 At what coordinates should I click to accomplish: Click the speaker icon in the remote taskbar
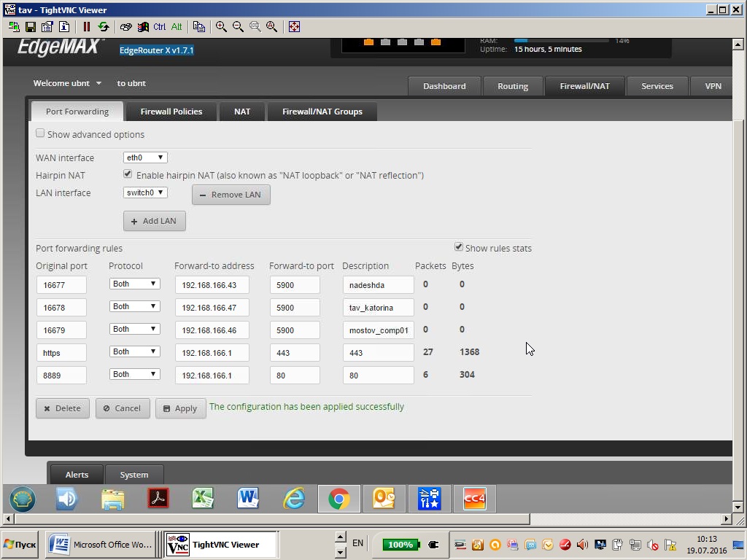(66, 499)
